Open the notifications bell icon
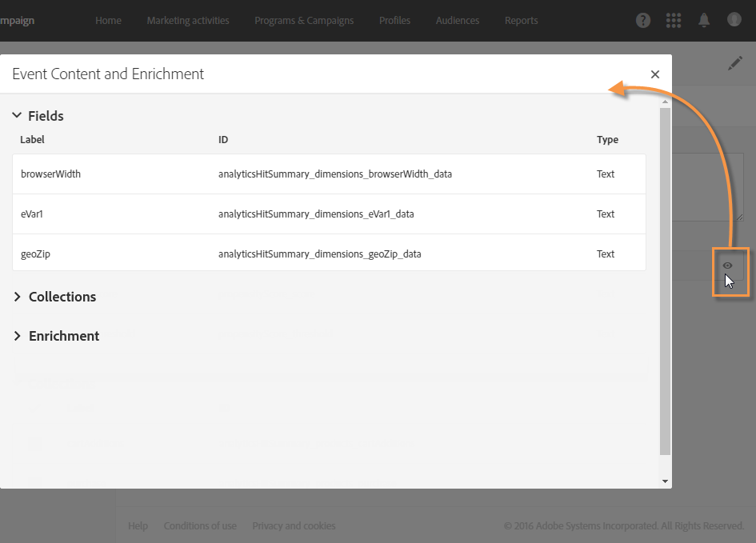This screenshot has width=756, height=543. tap(704, 20)
